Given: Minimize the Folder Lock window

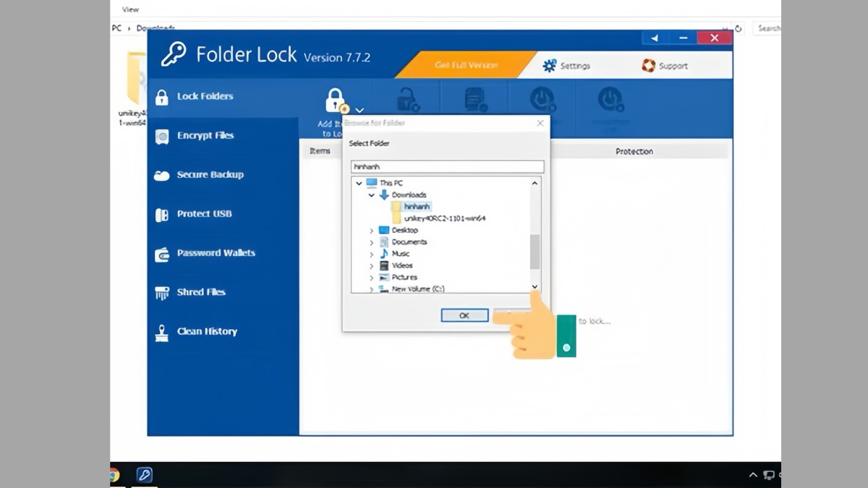Looking at the screenshot, I should (683, 38).
